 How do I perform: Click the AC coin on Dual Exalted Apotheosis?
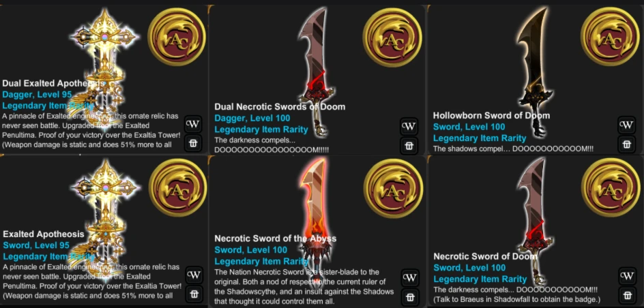click(177, 36)
